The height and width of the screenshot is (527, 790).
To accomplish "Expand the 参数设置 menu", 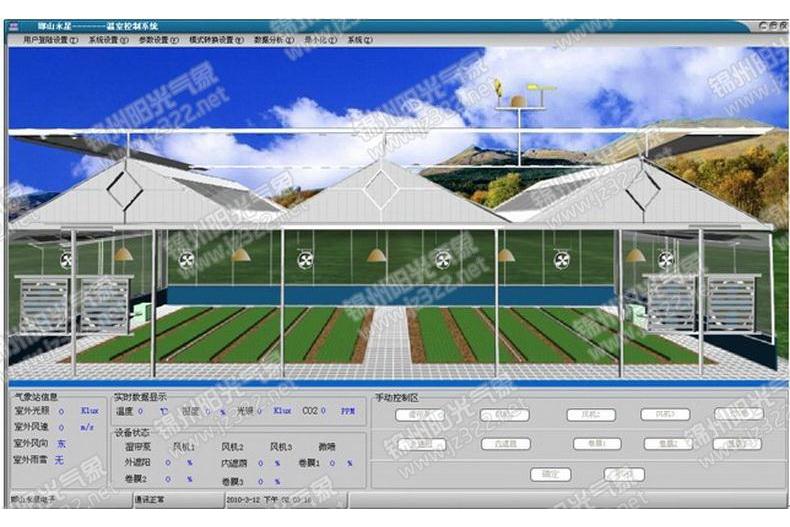I will (x=157, y=40).
